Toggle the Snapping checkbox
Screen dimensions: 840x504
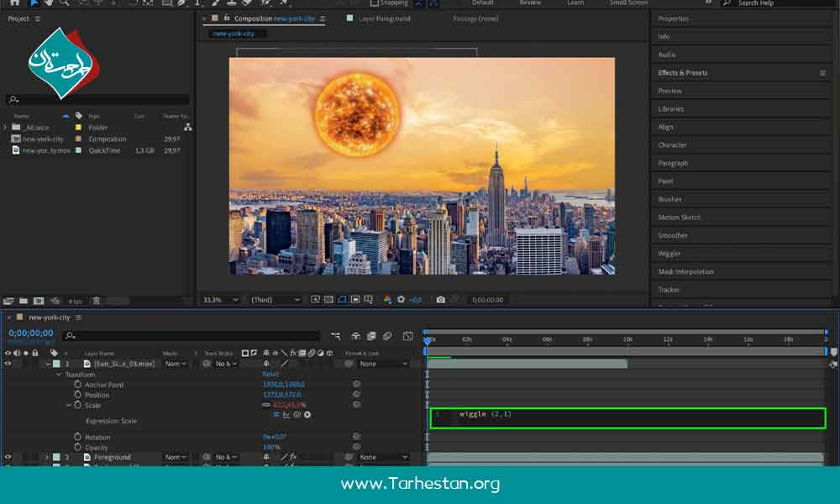point(375,3)
